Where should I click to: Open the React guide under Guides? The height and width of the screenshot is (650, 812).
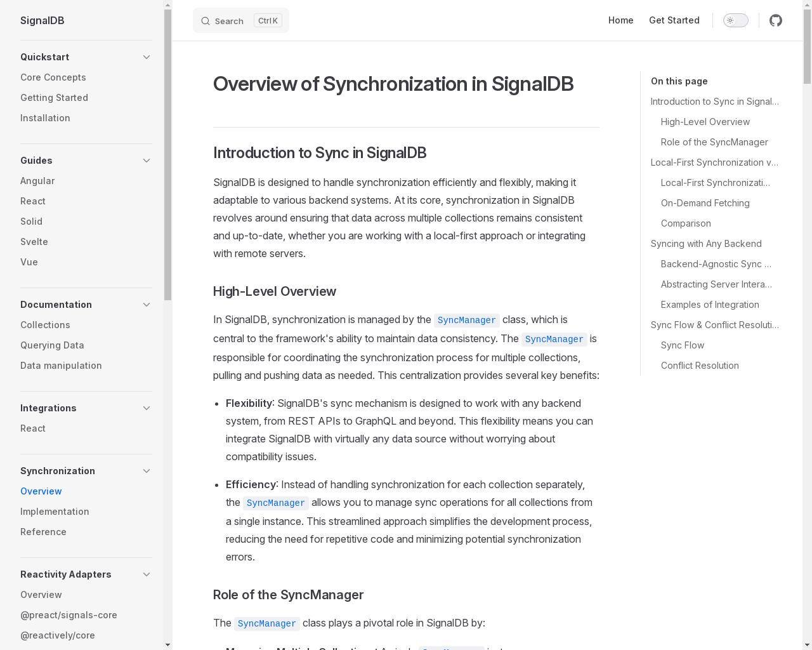click(33, 201)
